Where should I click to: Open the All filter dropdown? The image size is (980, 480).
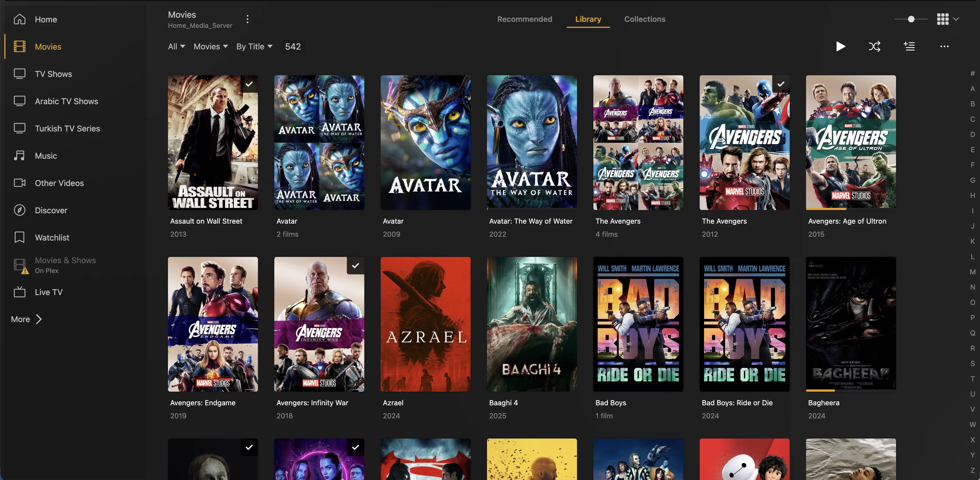click(176, 46)
